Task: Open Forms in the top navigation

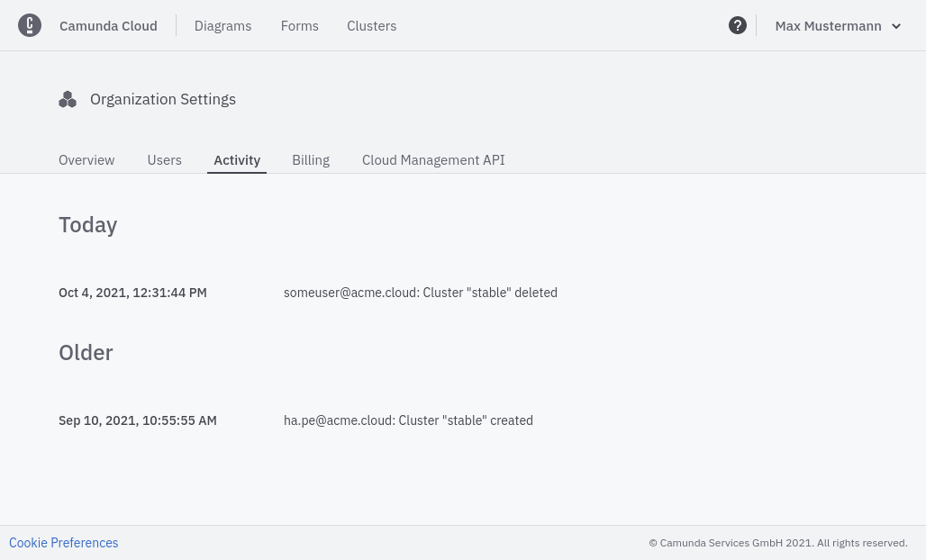Action: pyautogui.click(x=299, y=26)
